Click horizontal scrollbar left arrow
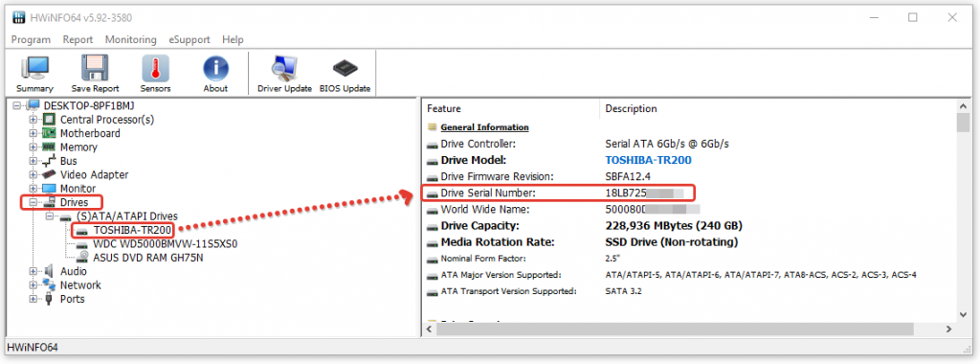This screenshot has height=364, width=980. [430, 329]
